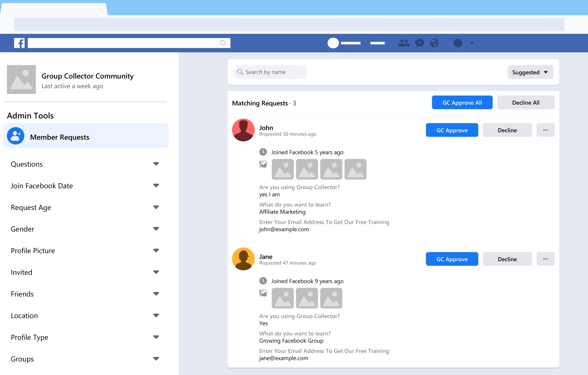
Task: Open John's profile name link
Action: pos(266,128)
